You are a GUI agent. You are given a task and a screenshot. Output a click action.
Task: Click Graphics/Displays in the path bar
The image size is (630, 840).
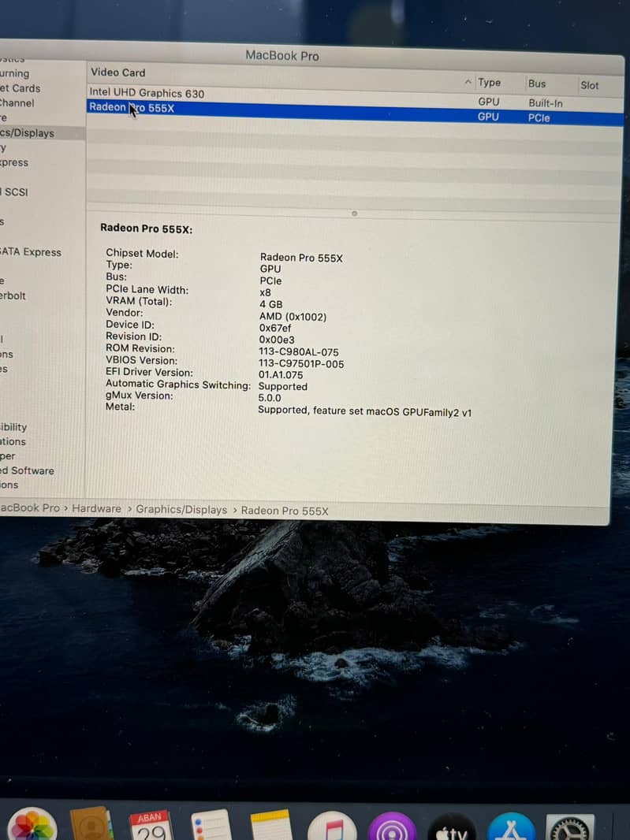pos(181,510)
